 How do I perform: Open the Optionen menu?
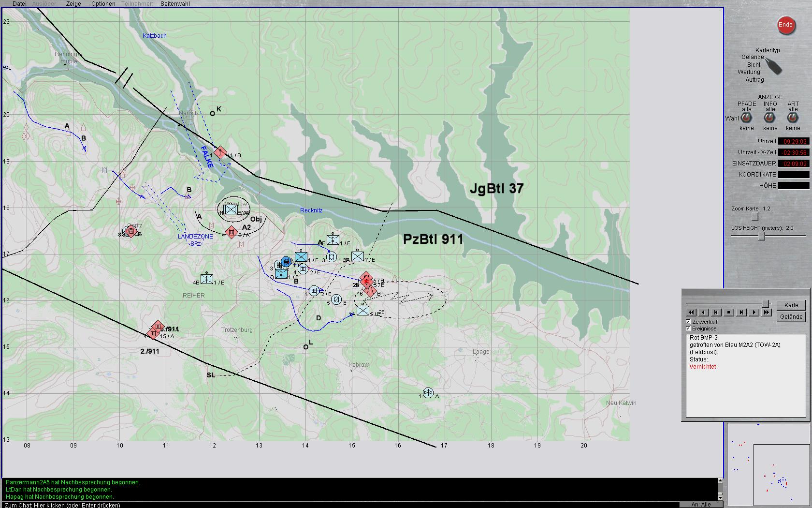(103, 3)
